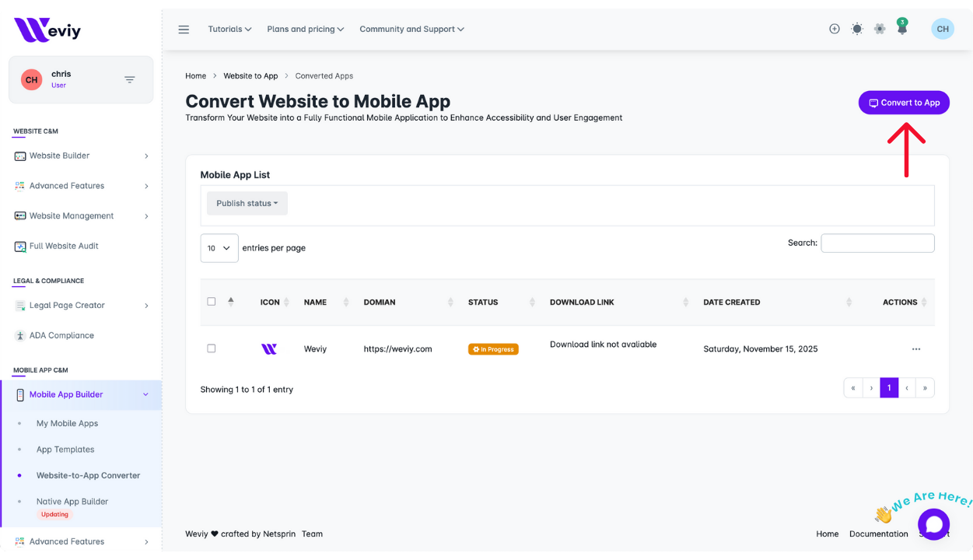Open the chat support bubble
Screen dimensions: 973x560
click(x=933, y=523)
